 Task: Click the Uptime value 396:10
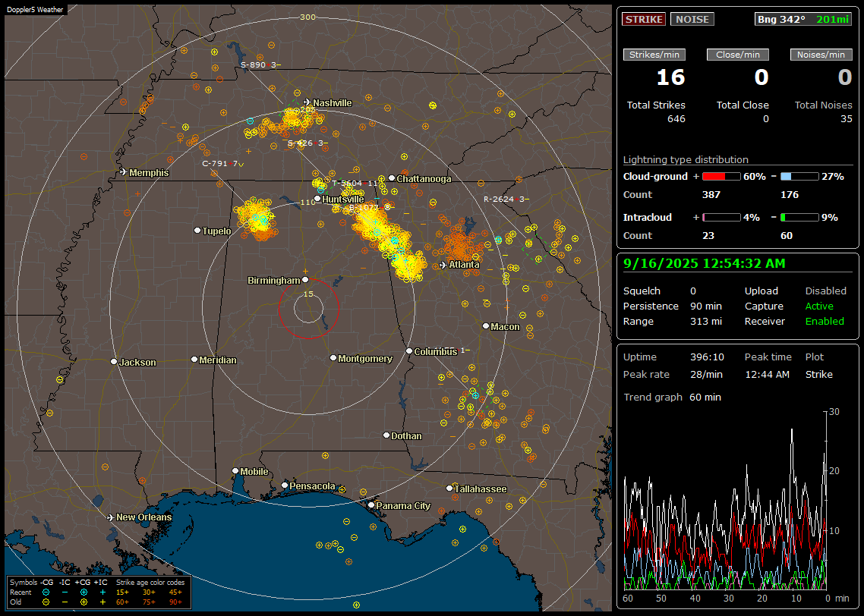(707, 357)
